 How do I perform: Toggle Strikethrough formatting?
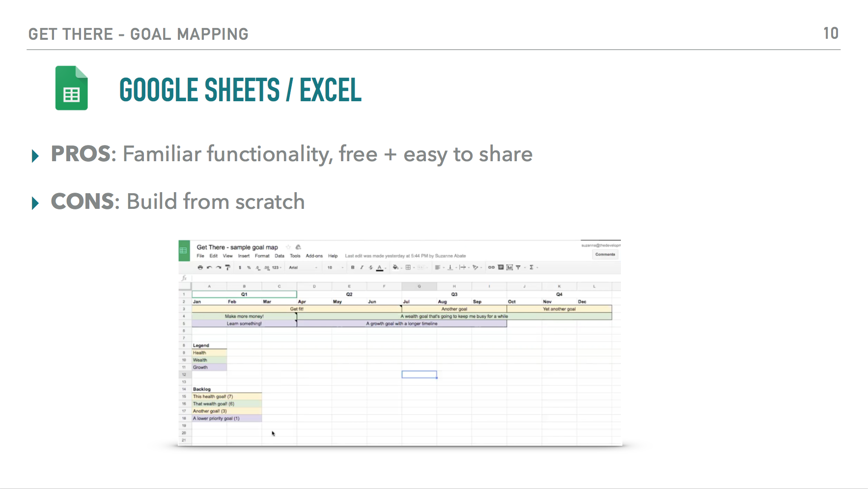click(370, 268)
